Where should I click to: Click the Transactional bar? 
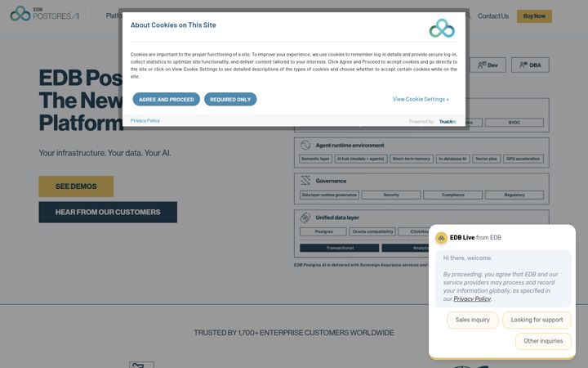340,248
